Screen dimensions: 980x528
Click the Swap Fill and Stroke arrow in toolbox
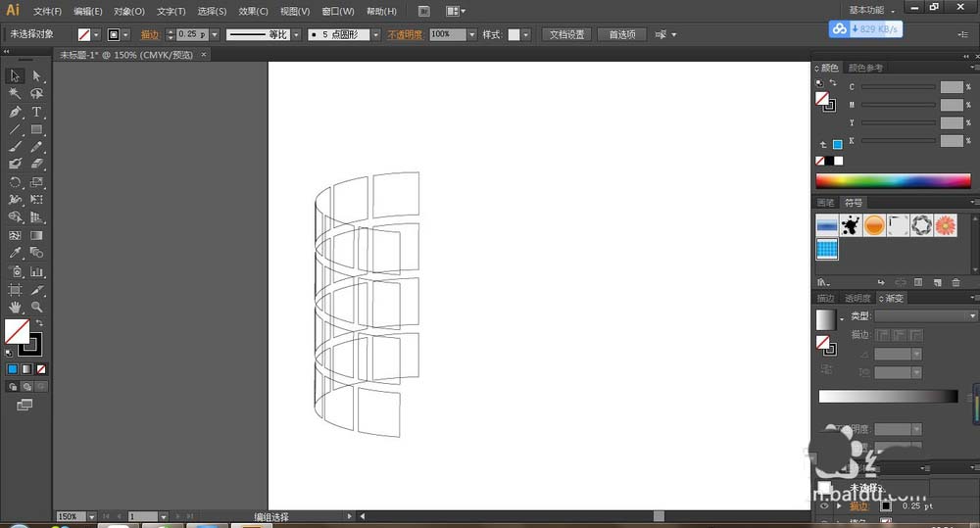coord(39,323)
